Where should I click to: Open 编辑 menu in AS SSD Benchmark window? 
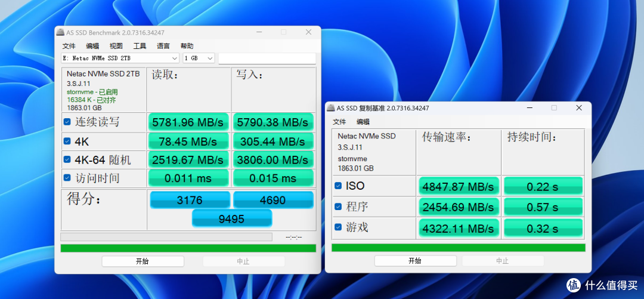click(x=92, y=45)
